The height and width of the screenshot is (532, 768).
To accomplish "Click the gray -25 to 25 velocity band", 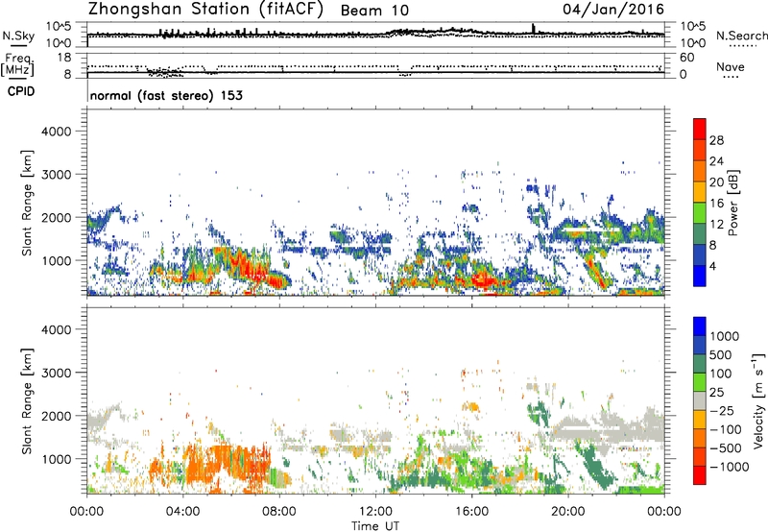I will coord(700,400).
